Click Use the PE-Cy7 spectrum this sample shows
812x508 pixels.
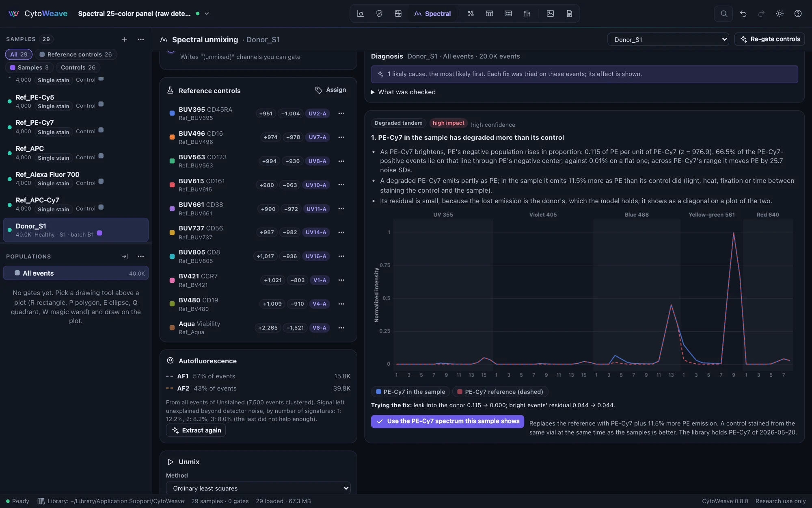coord(447,421)
